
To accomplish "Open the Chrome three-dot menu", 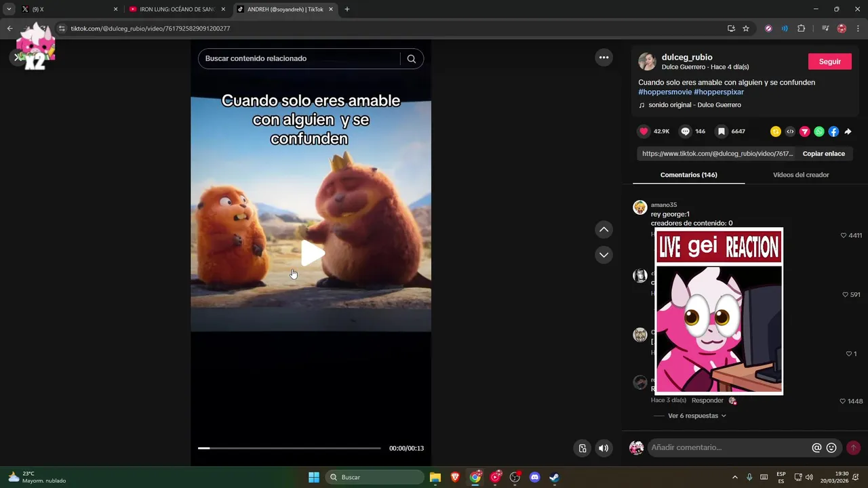I will [859, 28].
